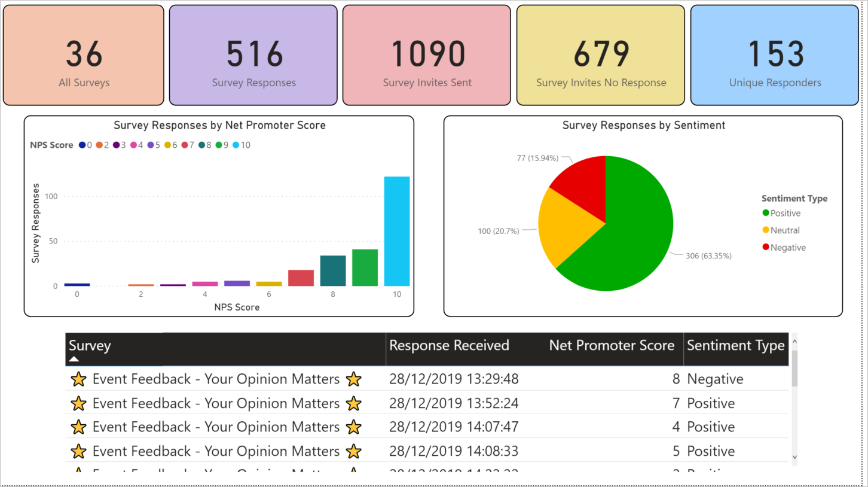Image resolution: width=868 pixels, height=487 pixels.
Task: Click the table vertical scrollbar thumb
Action: coord(794,369)
